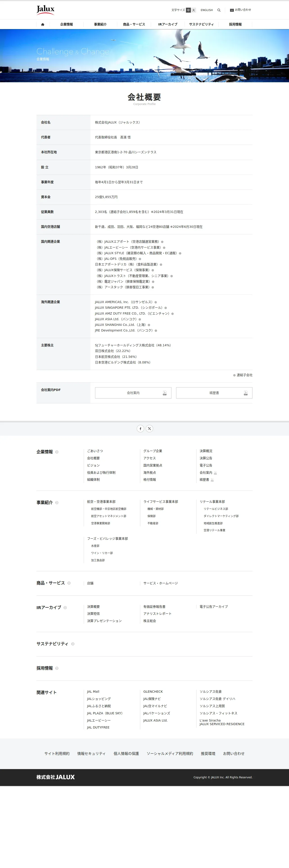Download the 会社案内 PDF button
Viewport: 289px width, 868px height.
tap(133, 393)
